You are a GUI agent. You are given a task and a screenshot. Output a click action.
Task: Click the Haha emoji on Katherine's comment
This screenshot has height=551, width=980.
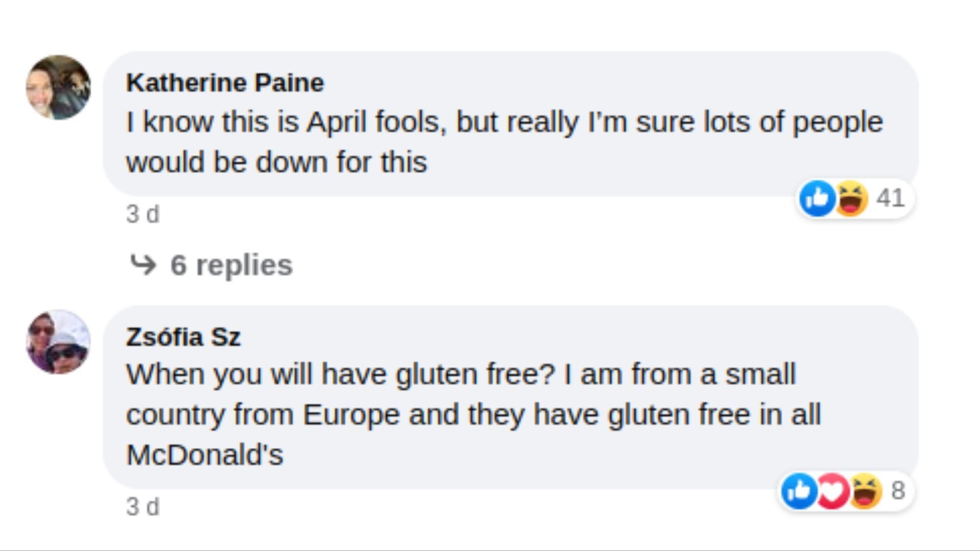pyautogui.click(x=850, y=198)
